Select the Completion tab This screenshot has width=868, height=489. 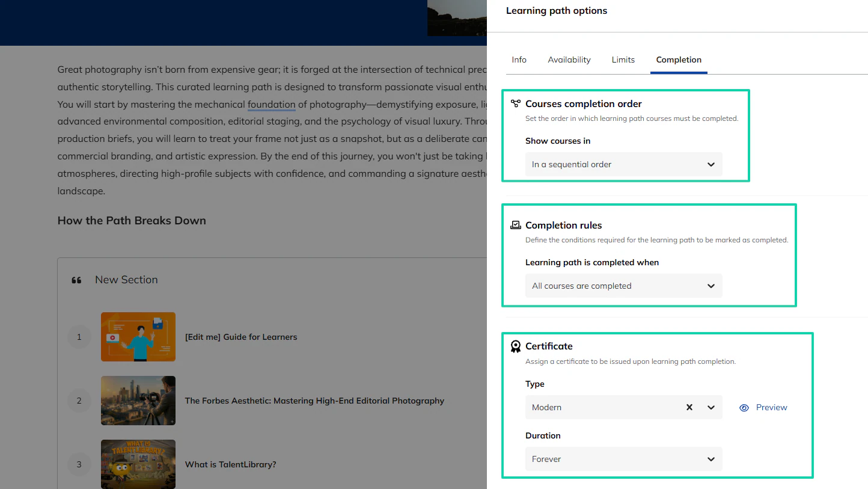[x=679, y=60]
